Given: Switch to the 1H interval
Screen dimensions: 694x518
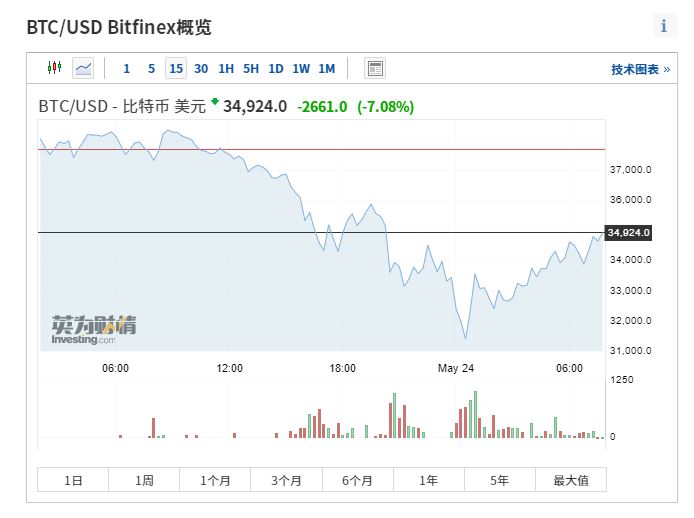Looking at the screenshot, I should [226, 68].
